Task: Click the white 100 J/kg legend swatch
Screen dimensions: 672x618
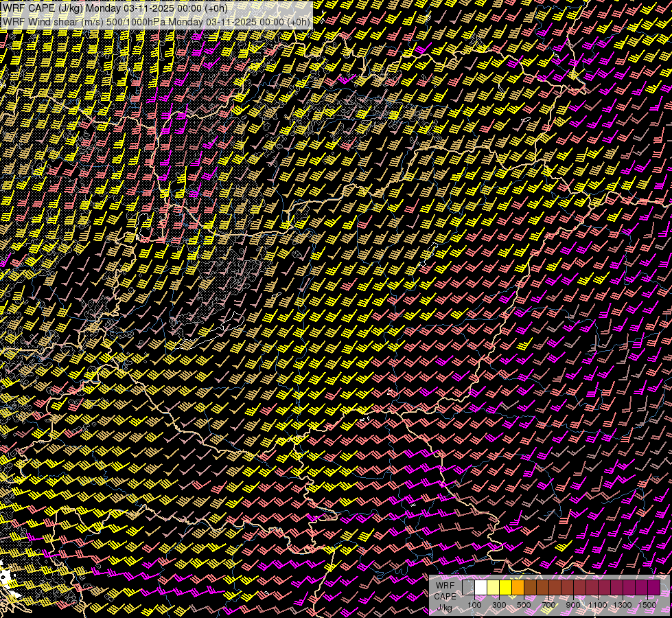Action: pos(481,587)
